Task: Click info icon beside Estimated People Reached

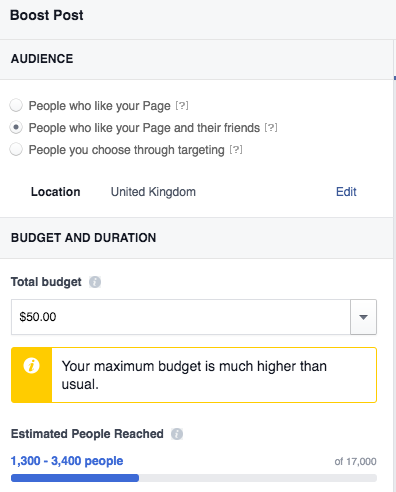Action: click(177, 434)
